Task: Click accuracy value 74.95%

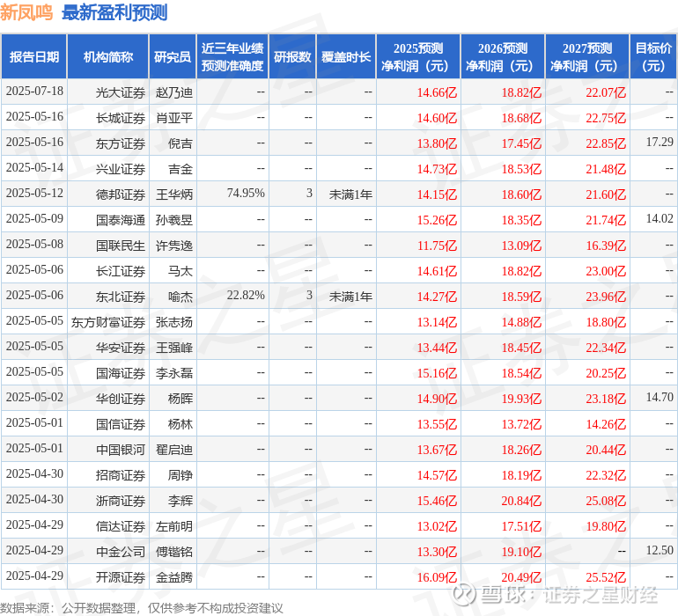Action: (x=246, y=193)
